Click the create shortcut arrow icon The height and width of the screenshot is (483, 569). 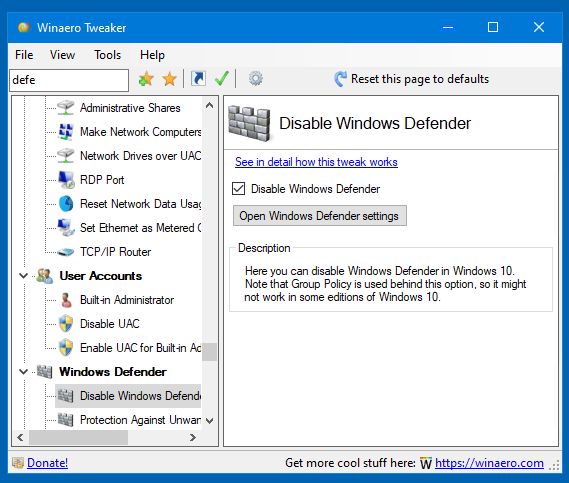198,79
